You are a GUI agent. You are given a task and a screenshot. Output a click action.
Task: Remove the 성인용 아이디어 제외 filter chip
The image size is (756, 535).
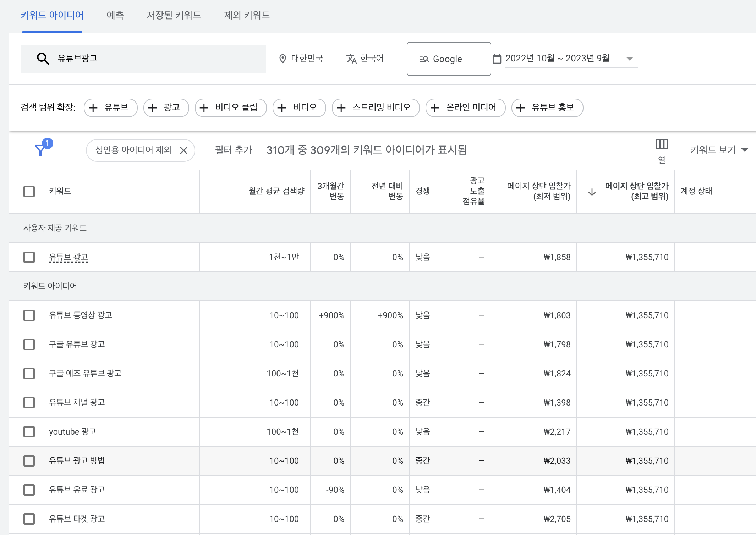[183, 150]
